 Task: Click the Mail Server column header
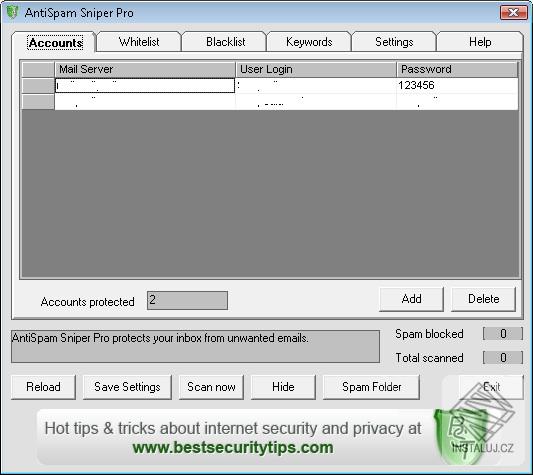point(145,69)
